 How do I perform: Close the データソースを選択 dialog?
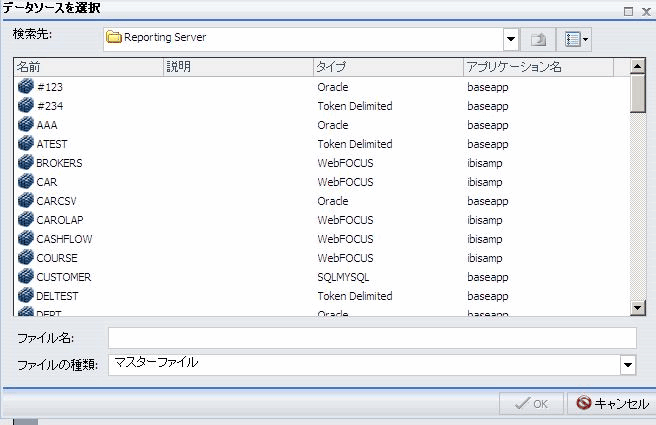pyautogui.click(x=646, y=12)
